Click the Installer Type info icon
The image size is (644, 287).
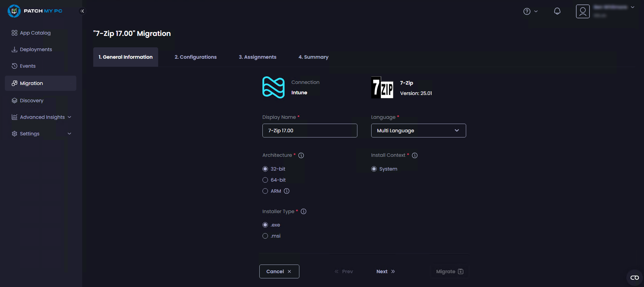(304, 211)
